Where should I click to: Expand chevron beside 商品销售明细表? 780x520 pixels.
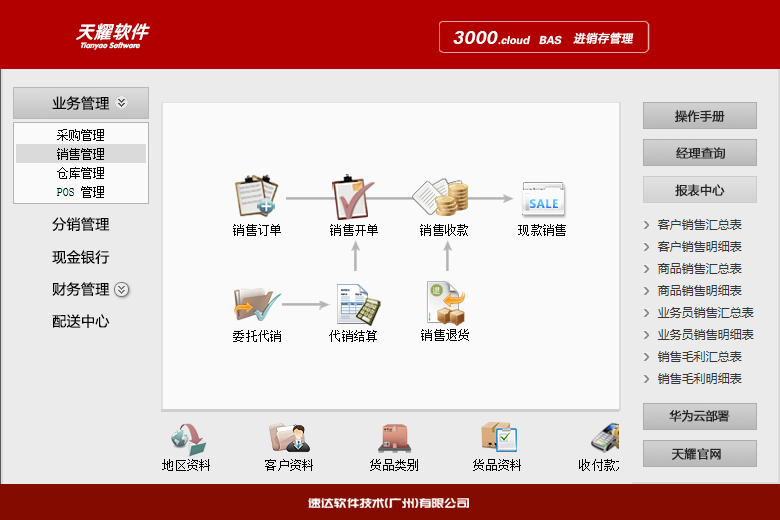click(x=646, y=291)
